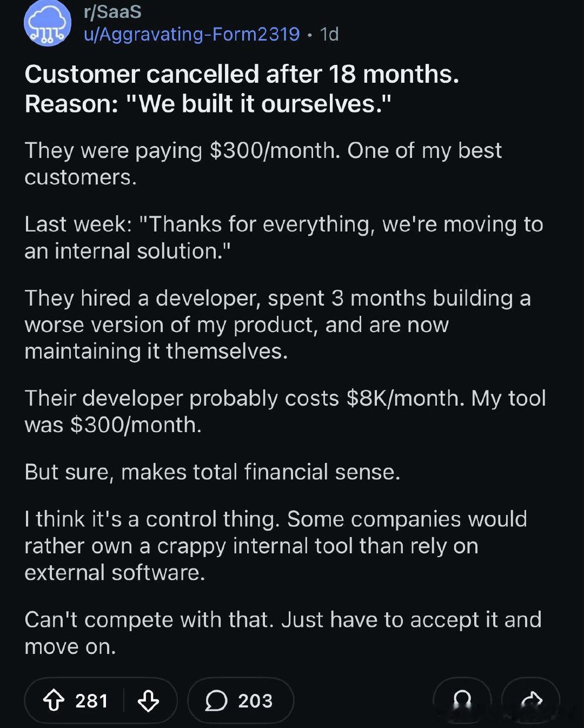The image size is (584, 728).
Task: Click the 281 vote count
Action: (x=91, y=700)
